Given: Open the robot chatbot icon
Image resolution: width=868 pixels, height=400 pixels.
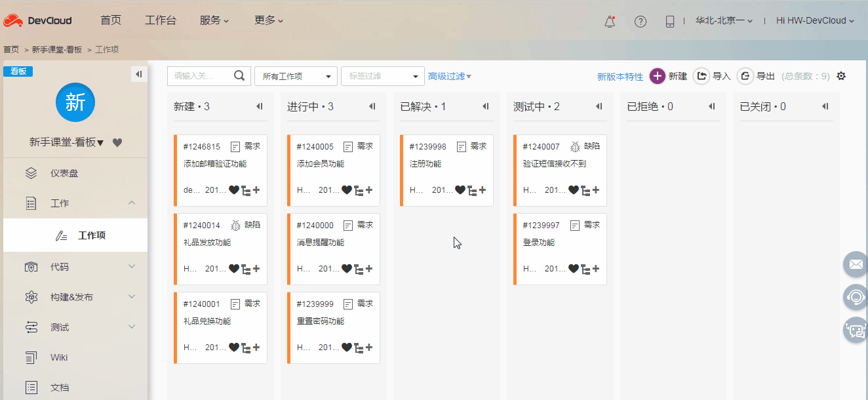Looking at the screenshot, I should pyautogui.click(x=855, y=330).
